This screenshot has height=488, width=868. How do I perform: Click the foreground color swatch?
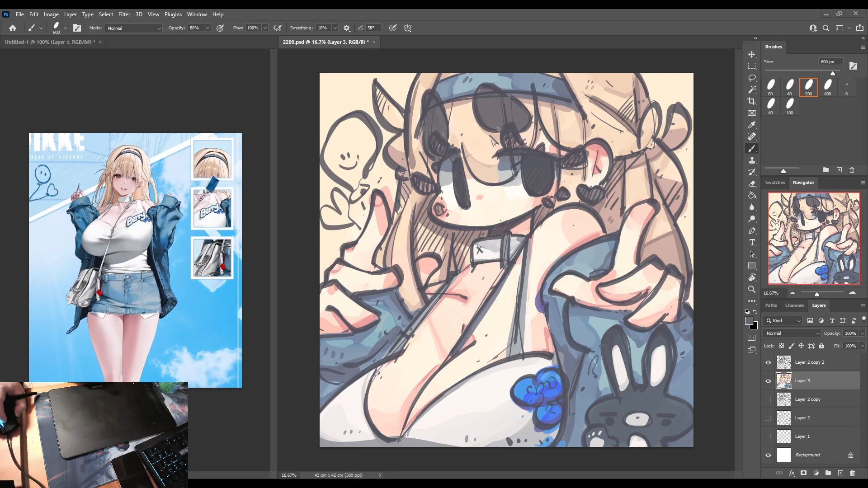point(749,321)
